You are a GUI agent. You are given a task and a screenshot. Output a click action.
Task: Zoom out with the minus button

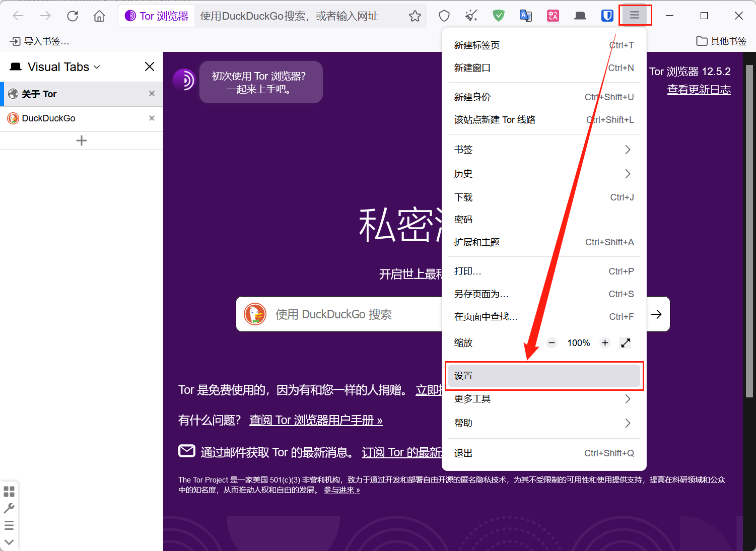(552, 343)
